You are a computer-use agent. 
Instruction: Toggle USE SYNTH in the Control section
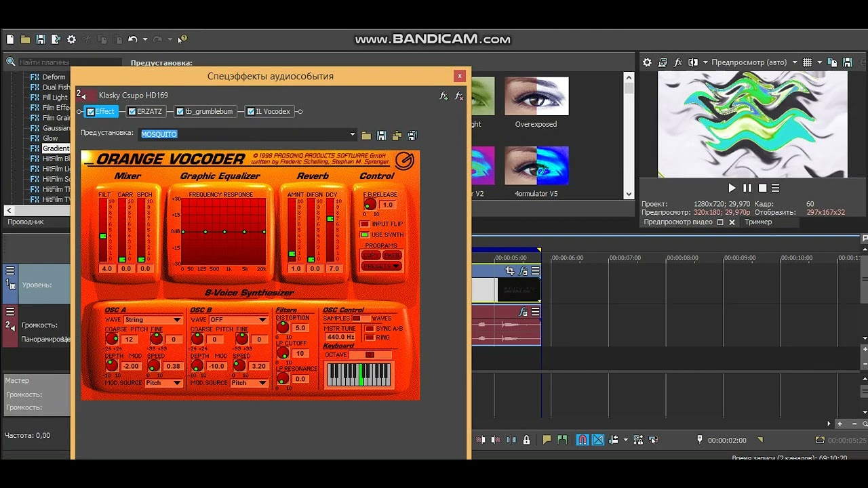(x=365, y=235)
